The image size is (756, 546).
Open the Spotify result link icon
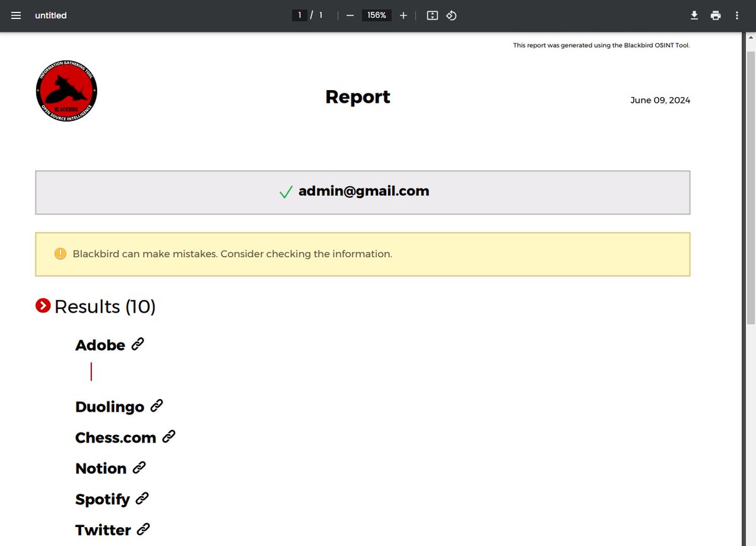(x=142, y=498)
